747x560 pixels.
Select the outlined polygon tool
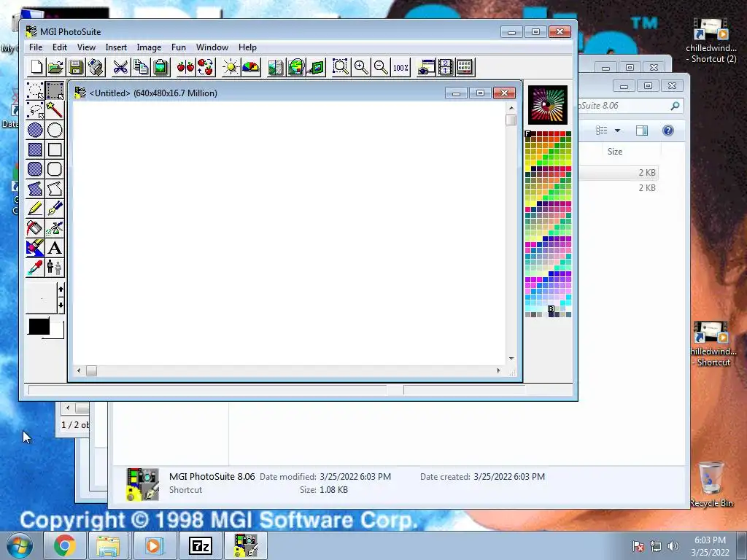pyautogui.click(x=55, y=189)
